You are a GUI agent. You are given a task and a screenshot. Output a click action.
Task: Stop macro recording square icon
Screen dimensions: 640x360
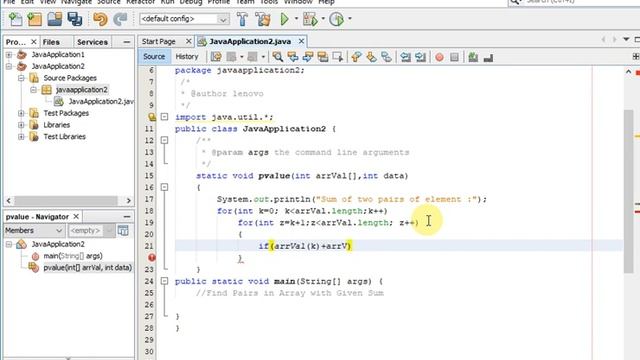(x=454, y=57)
